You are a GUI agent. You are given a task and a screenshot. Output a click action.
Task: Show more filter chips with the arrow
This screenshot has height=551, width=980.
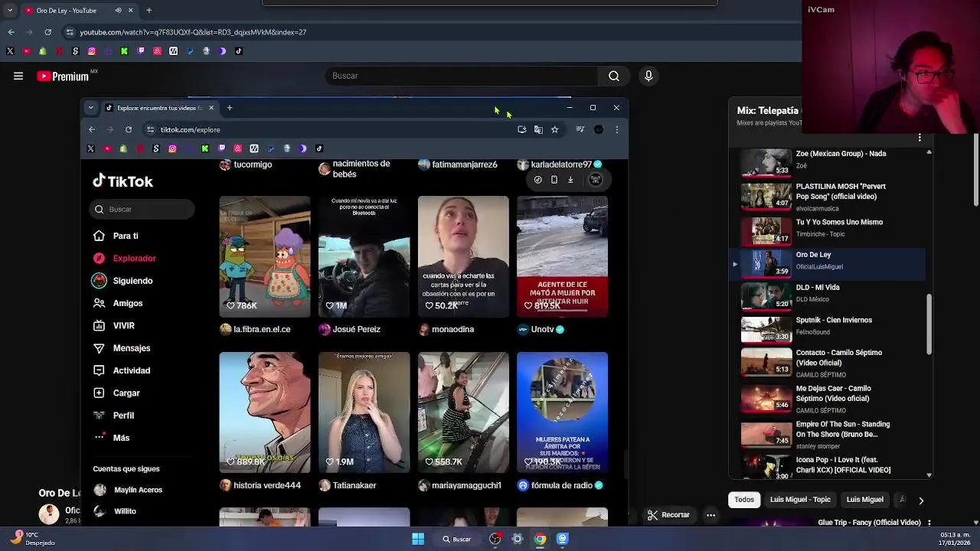pos(921,500)
